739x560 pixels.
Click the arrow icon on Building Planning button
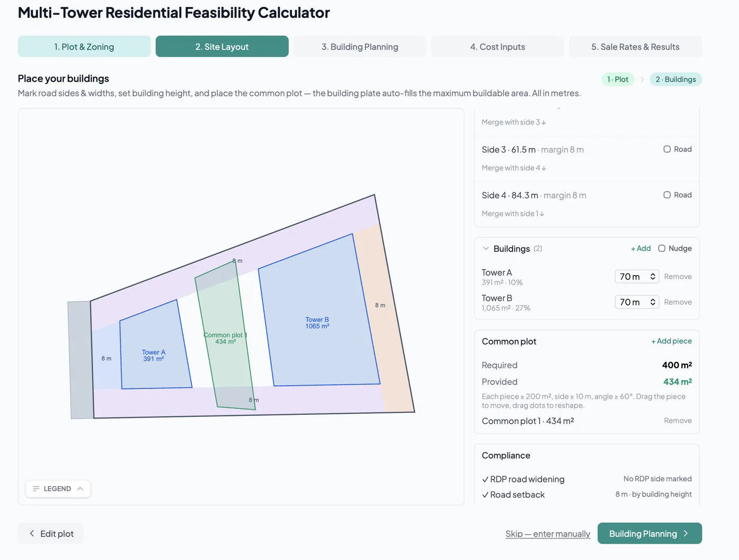[x=686, y=534]
